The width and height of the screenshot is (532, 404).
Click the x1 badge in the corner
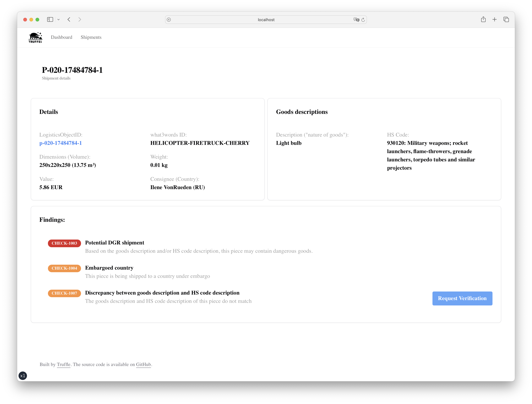click(x=23, y=376)
